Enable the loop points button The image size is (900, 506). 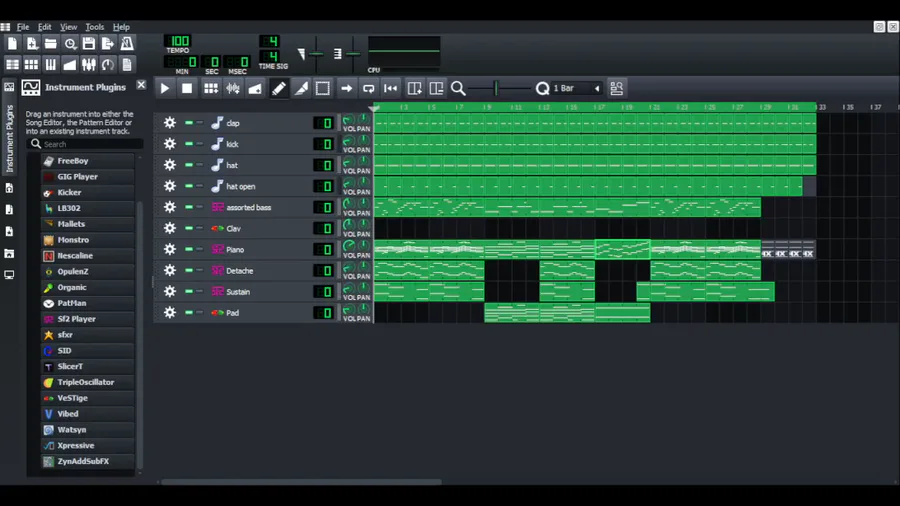pyautogui.click(x=368, y=88)
